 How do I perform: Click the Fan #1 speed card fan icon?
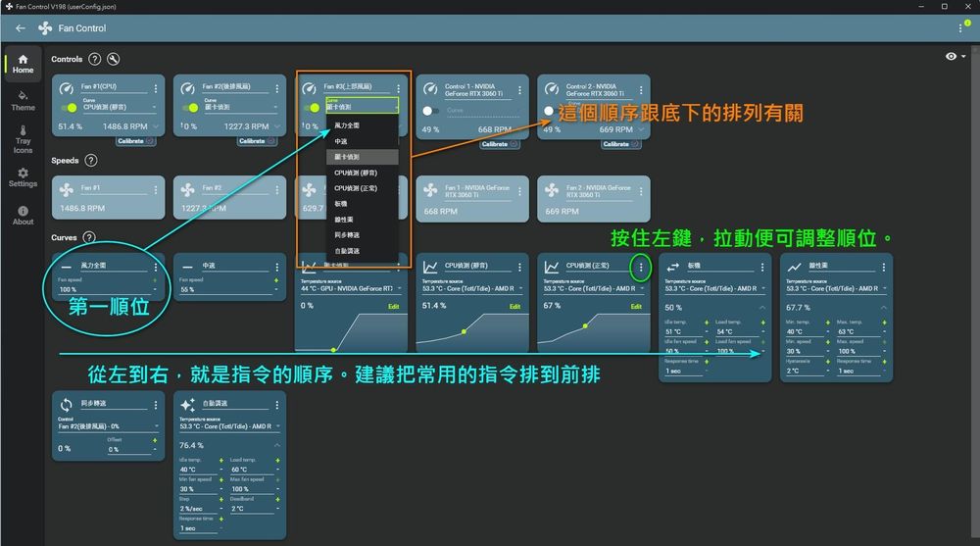click(x=67, y=189)
